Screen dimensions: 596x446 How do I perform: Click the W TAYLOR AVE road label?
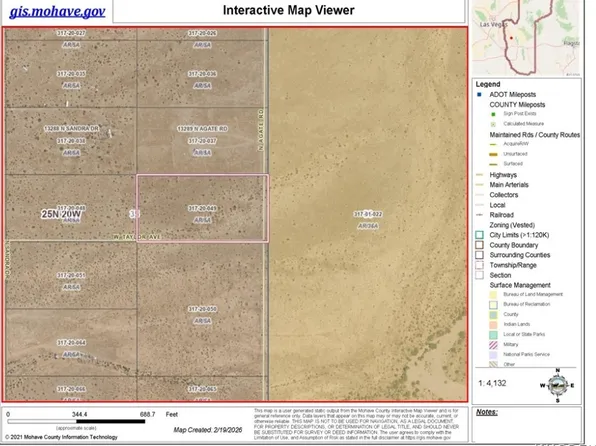click(x=137, y=237)
